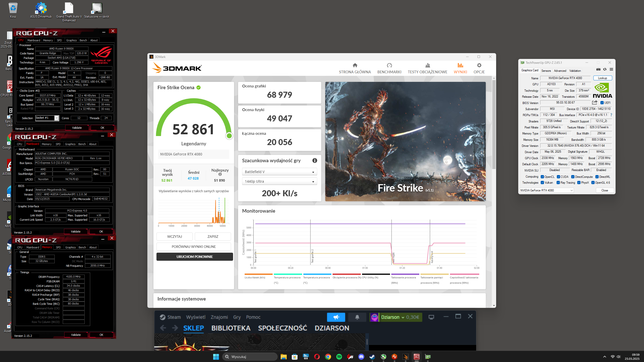Click the Steam forward arrow
Screen dimensions: 644x362
pyautogui.click(x=175, y=328)
